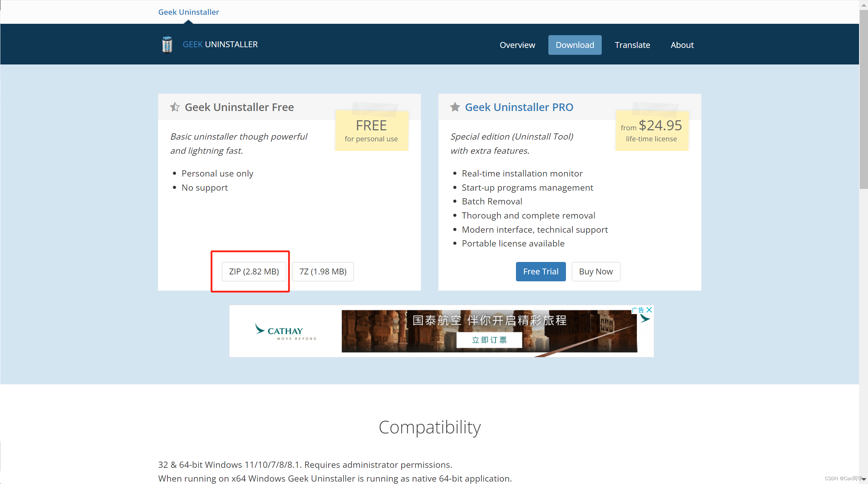The width and height of the screenshot is (868, 484).
Task: Click the green arrow icon at ad's right edge
Action: [645, 319]
